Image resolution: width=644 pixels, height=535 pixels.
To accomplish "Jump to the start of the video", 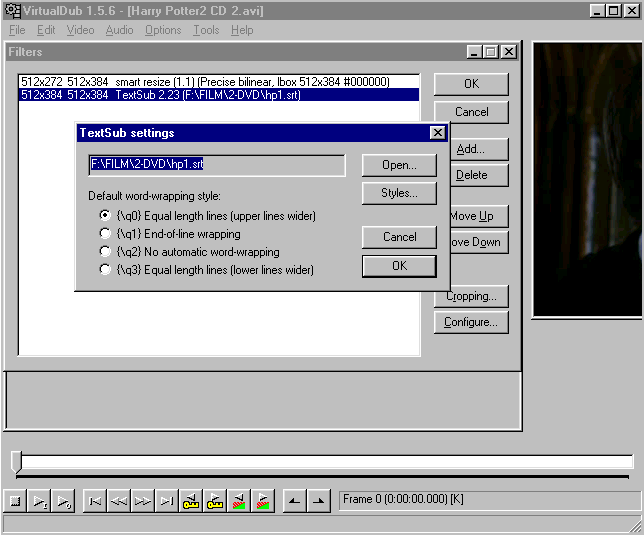I will click(x=95, y=501).
